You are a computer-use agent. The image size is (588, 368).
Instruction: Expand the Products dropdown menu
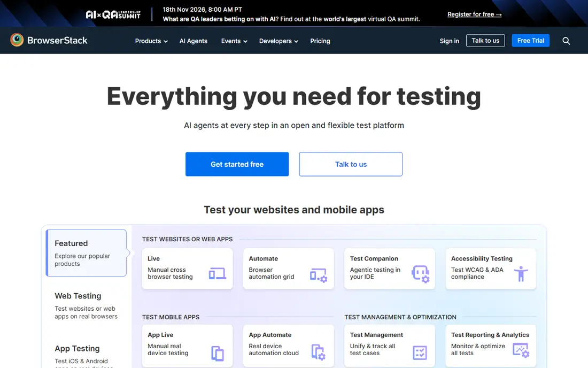pyautogui.click(x=151, y=41)
